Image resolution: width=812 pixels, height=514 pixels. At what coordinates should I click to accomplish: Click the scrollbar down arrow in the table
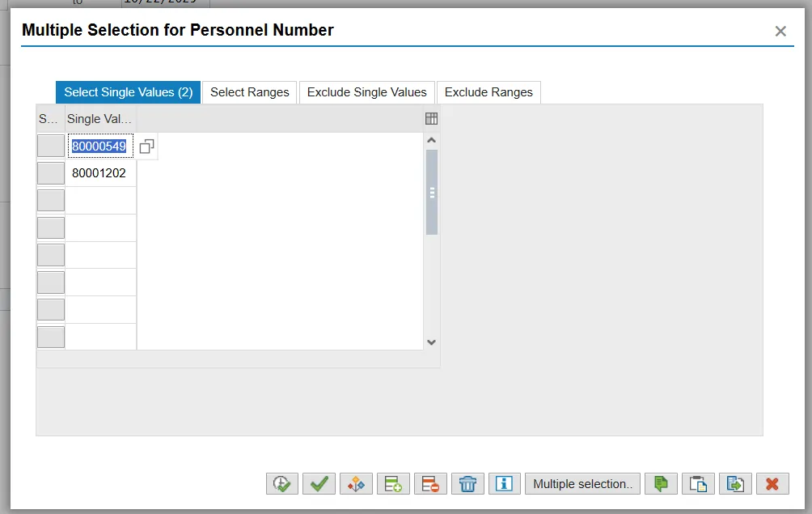pos(431,342)
